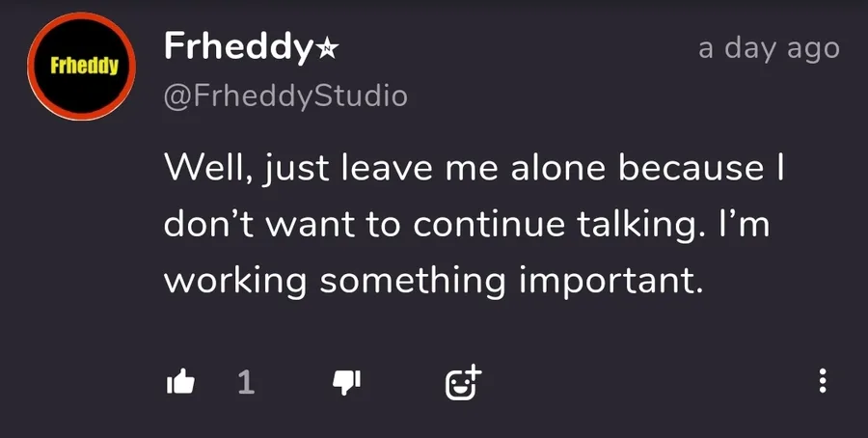Click the like count showing 1

[246, 383]
